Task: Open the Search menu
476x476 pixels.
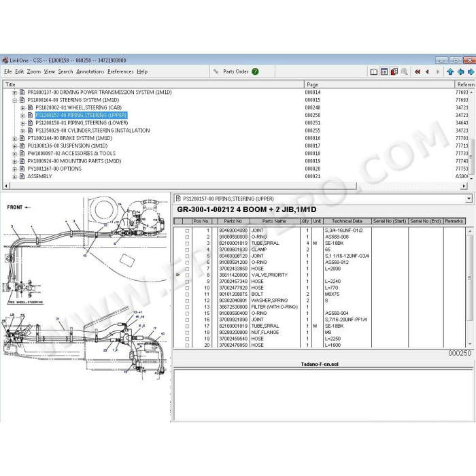Action: click(x=65, y=71)
